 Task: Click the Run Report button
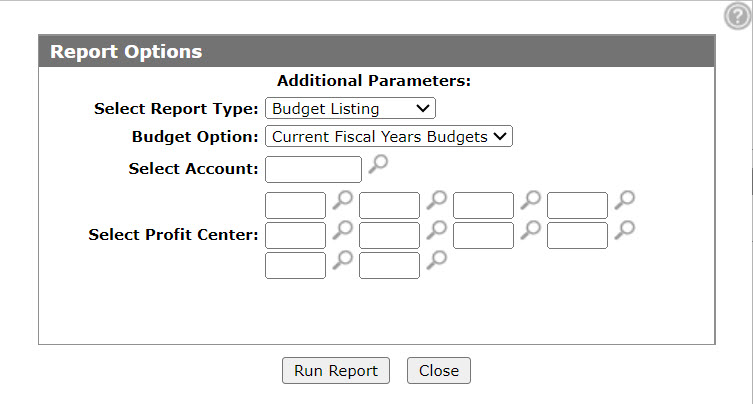pyautogui.click(x=336, y=370)
